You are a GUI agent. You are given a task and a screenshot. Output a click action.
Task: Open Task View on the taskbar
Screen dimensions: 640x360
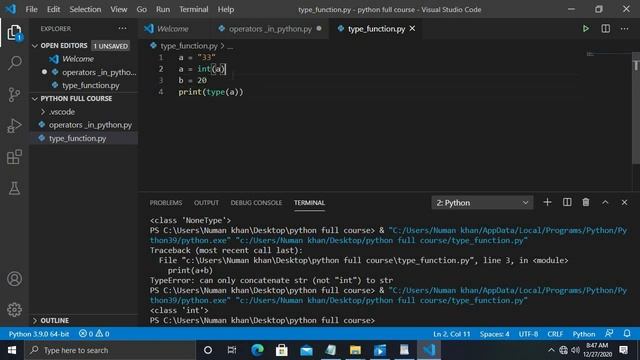pos(232,350)
